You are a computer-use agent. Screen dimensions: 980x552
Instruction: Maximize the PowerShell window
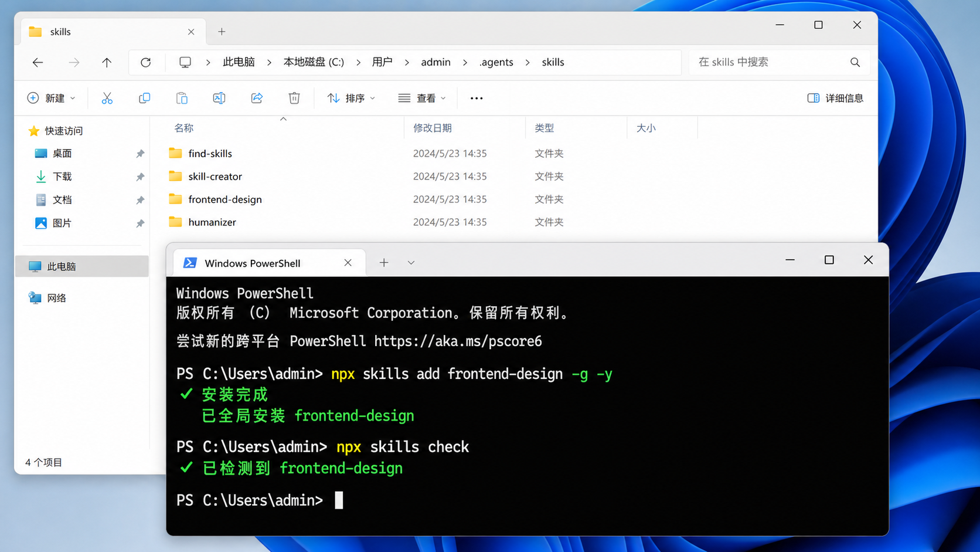click(829, 260)
